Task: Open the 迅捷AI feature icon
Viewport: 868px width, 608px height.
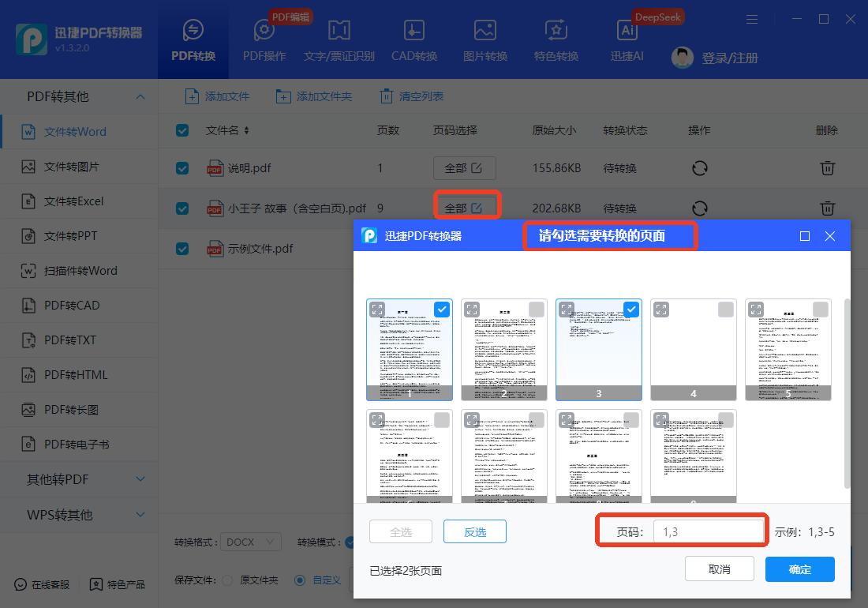Action: pyautogui.click(x=627, y=32)
